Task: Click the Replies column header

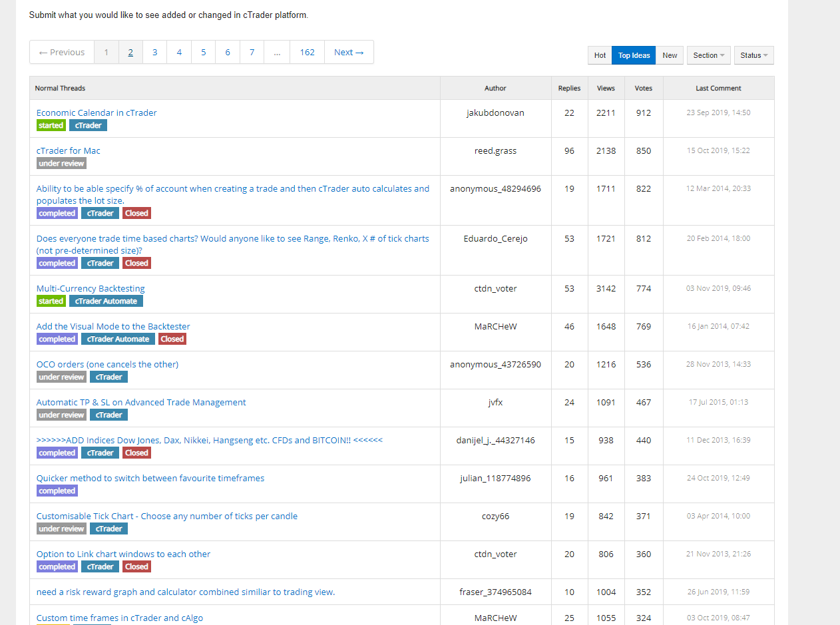Action: click(x=569, y=88)
